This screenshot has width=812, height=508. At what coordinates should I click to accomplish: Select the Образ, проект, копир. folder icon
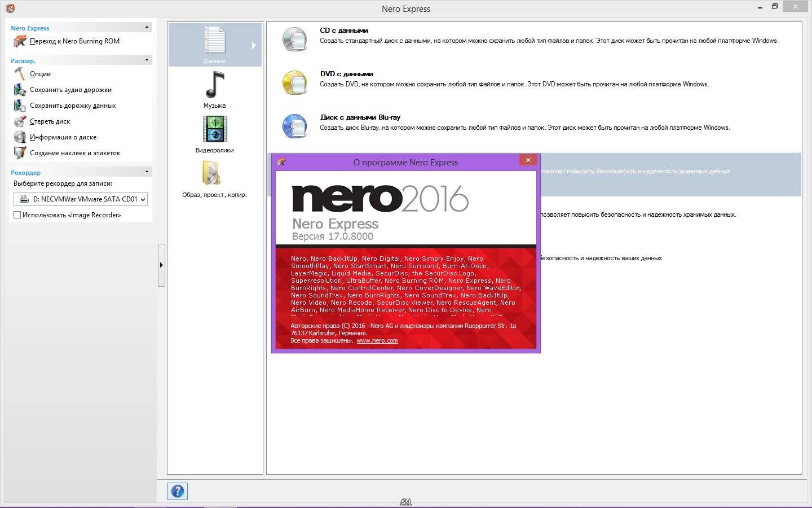[x=213, y=173]
